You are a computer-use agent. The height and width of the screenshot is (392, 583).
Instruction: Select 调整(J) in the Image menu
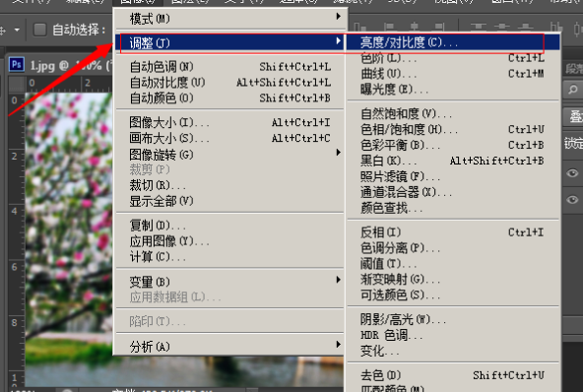230,43
